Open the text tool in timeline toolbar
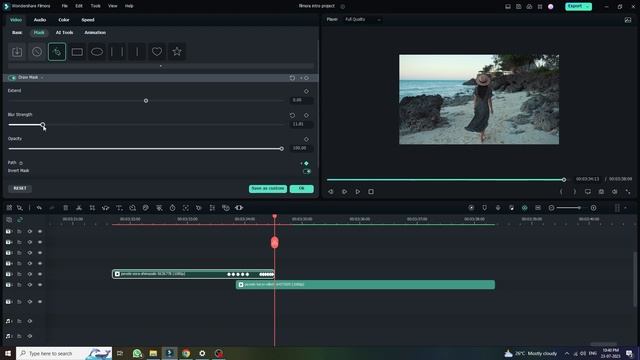Image resolution: width=640 pixels, height=360 pixels. coord(119,208)
